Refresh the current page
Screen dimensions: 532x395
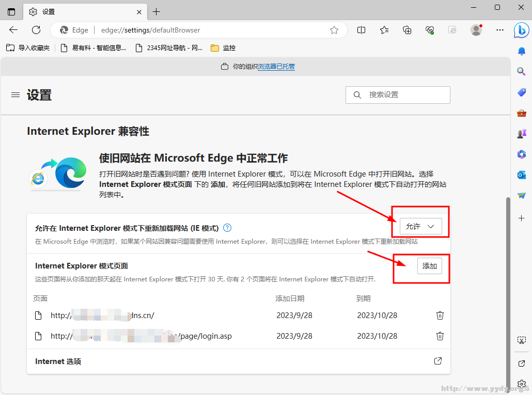(x=36, y=30)
